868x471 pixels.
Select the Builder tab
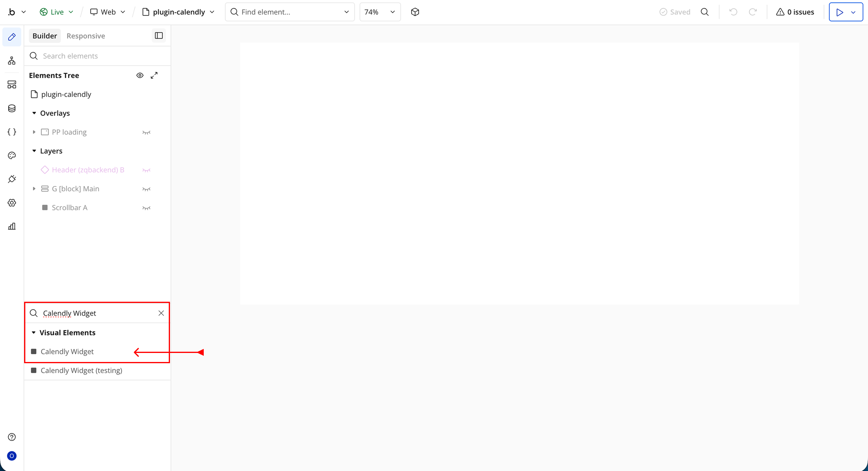pyautogui.click(x=45, y=36)
